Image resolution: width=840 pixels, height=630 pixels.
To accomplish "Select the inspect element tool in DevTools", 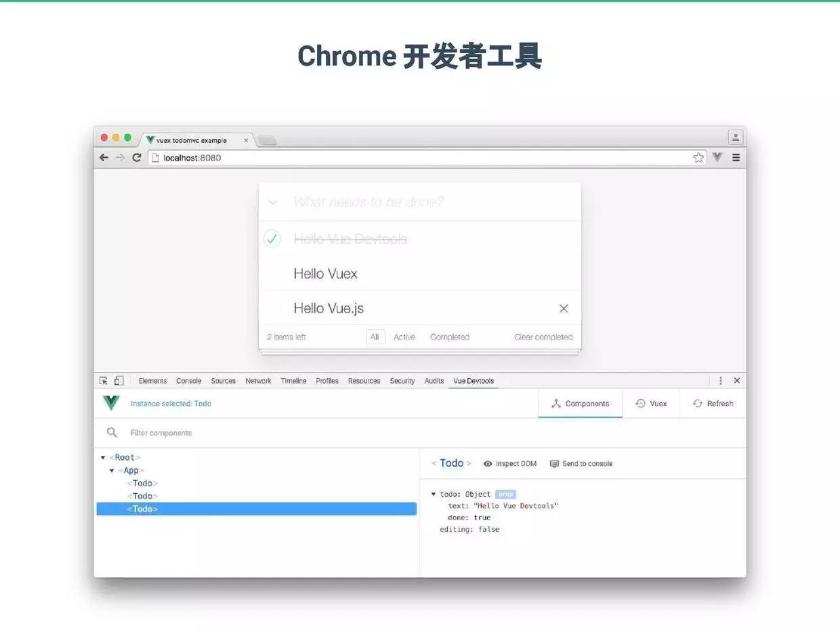I will 103,381.
